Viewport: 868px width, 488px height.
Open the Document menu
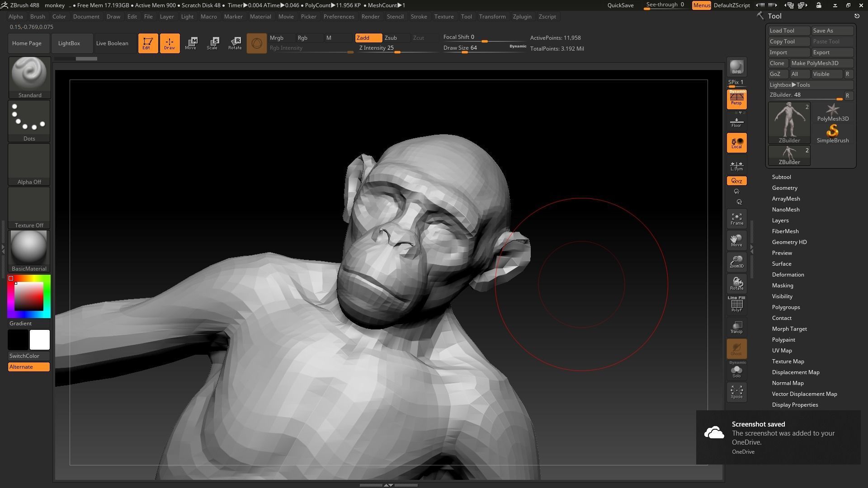click(86, 17)
